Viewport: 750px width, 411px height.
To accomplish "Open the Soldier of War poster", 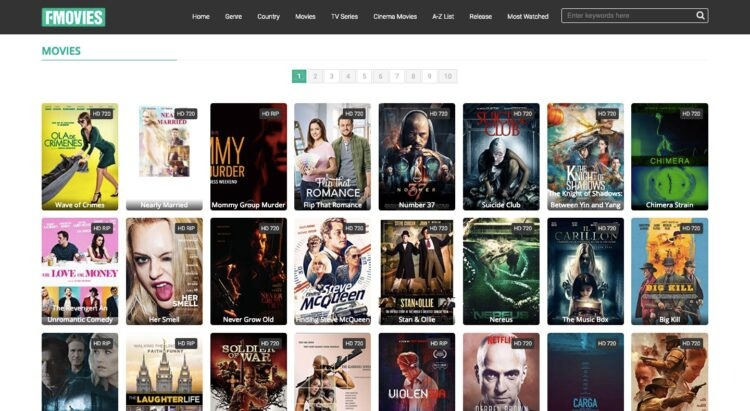I will pos(248,372).
